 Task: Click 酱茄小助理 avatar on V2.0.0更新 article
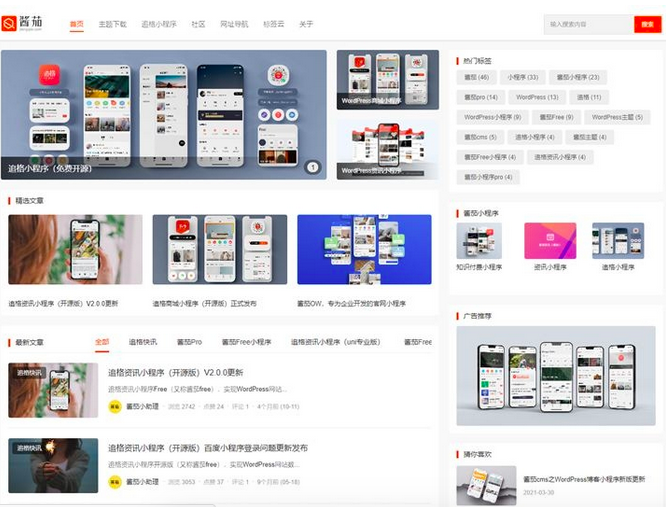pos(115,406)
